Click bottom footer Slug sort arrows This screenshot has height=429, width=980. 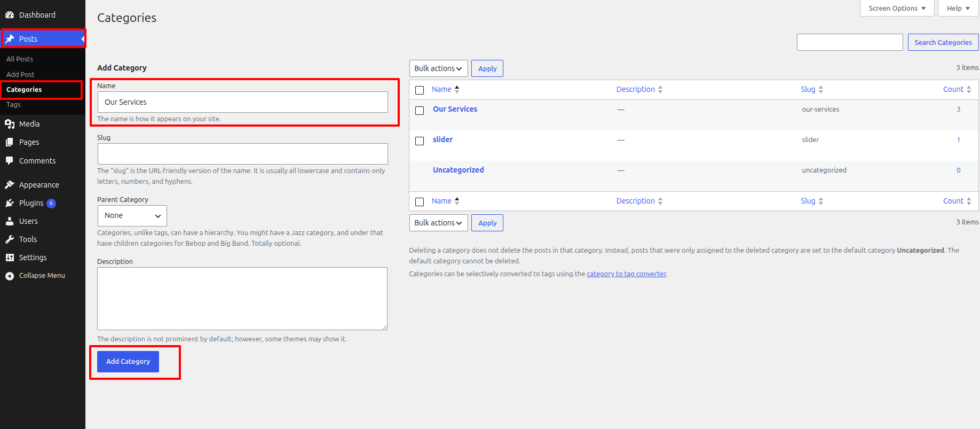[x=821, y=201]
